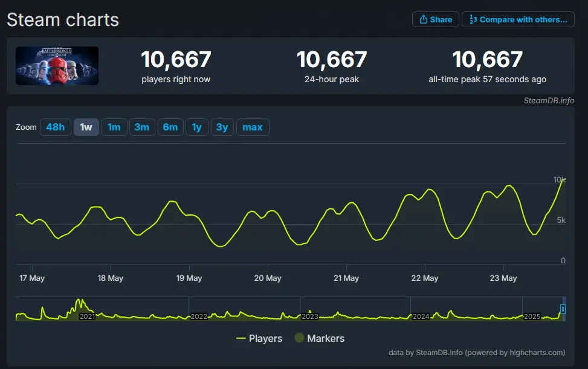The width and height of the screenshot is (588, 369).
Task: Select the 1w zoom range
Action: click(x=86, y=127)
